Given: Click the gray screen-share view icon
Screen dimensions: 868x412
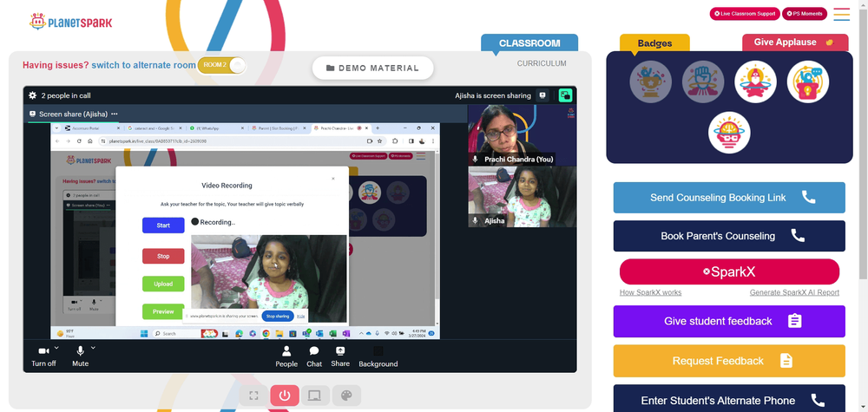Looking at the screenshot, I should click(542, 95).
